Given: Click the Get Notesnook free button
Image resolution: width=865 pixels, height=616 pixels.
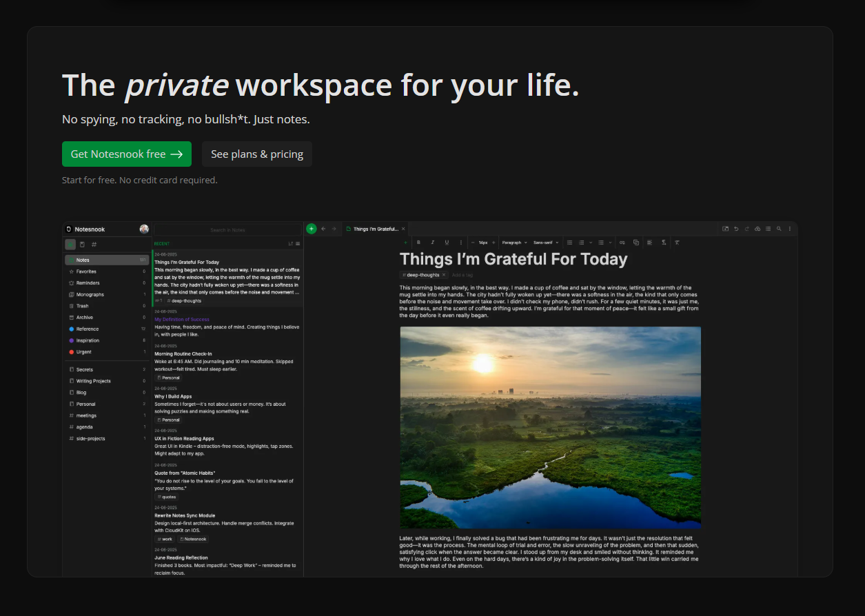Looking at the screenshot, I should coord(127,154).
